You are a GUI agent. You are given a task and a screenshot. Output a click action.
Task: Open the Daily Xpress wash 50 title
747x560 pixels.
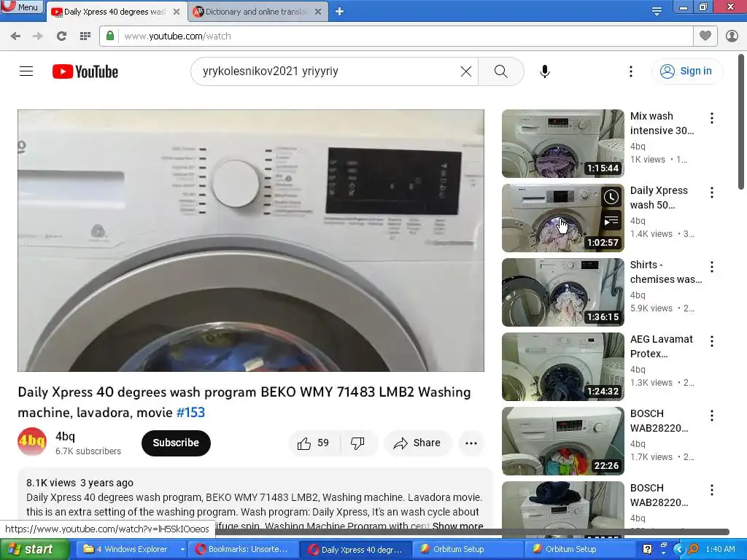click(x=659, y=198)
